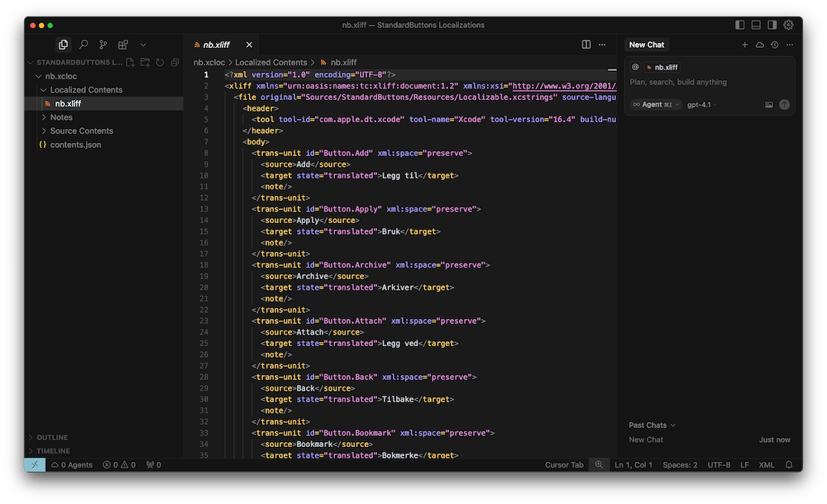The image size is (827, 504).
Task: Switch to the nb.xliff editor tab
Action: coord(216,45)
